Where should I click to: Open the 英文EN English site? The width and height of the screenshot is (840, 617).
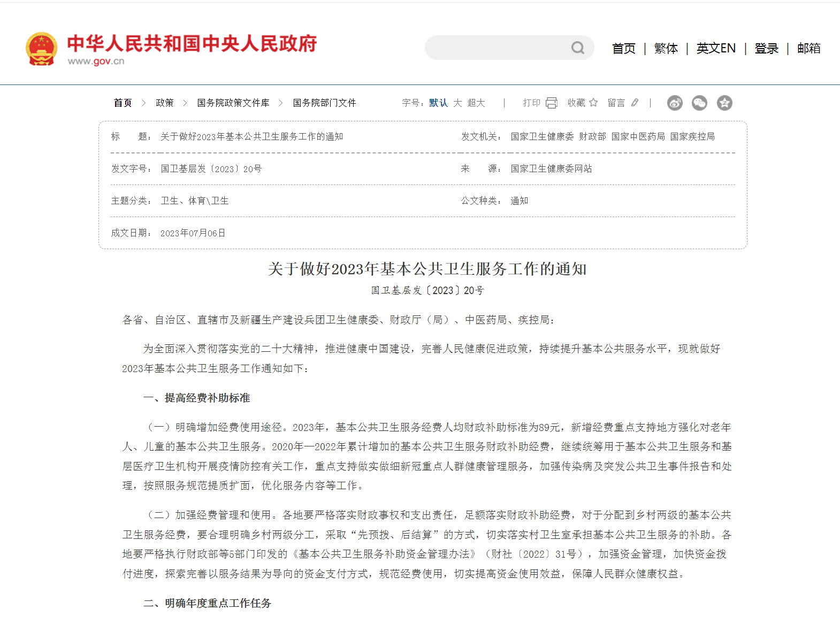[x=716, y=49]
